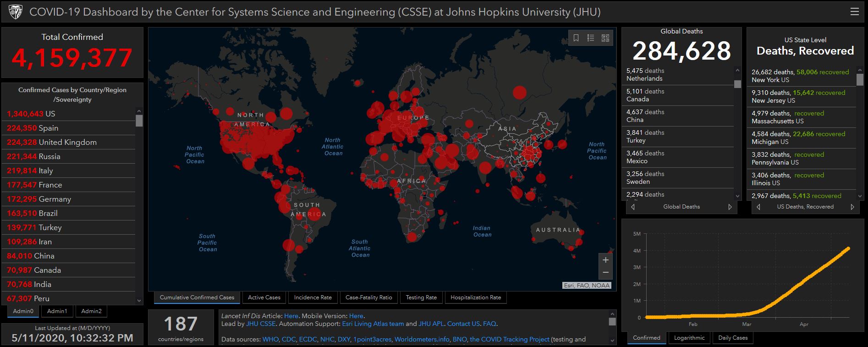
Task: Open the hamburger menu in the header
Action: click(x=854, y=12)
